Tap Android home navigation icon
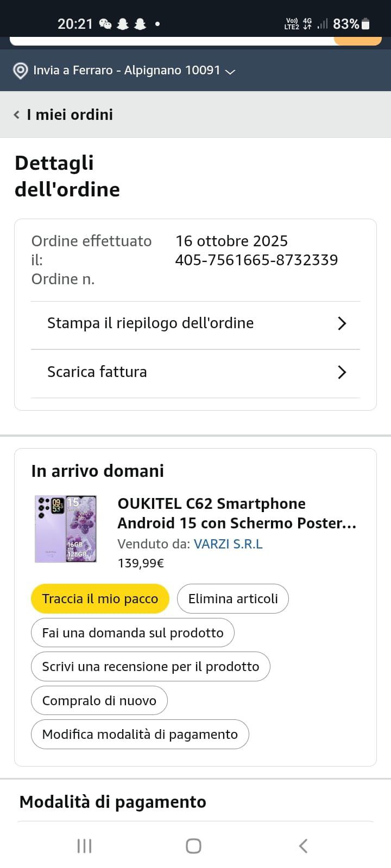391x868 pixels. 194,846
